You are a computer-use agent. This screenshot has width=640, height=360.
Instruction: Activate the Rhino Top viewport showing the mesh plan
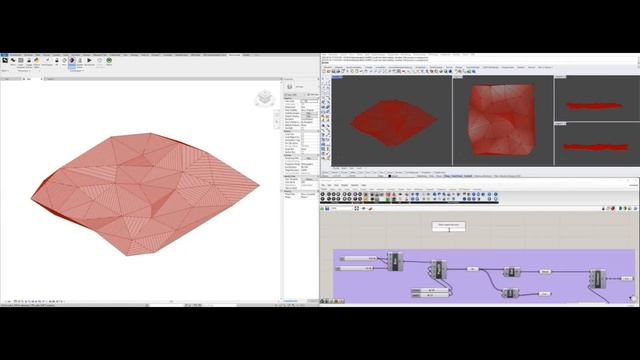tap(503, 120)
